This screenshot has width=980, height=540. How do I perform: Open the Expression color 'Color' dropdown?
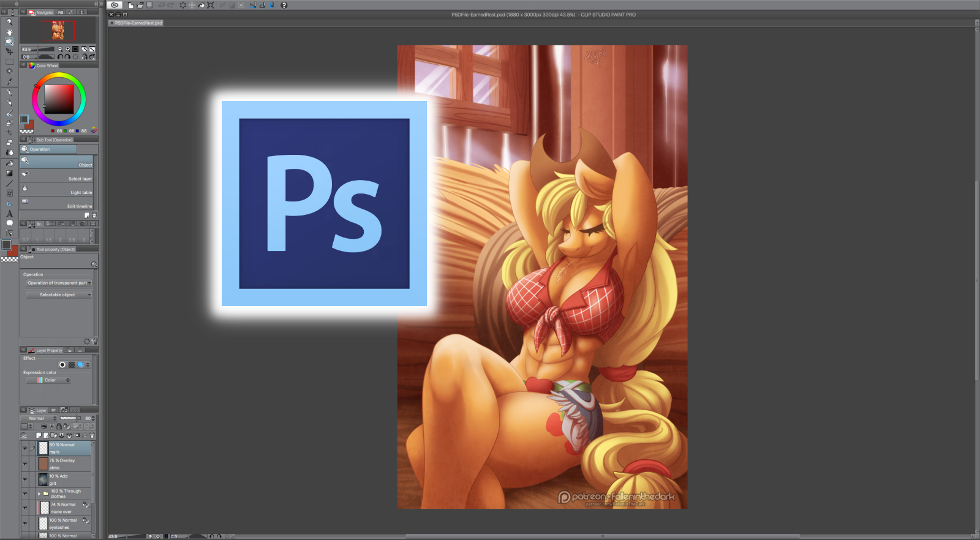pos(48,380)
